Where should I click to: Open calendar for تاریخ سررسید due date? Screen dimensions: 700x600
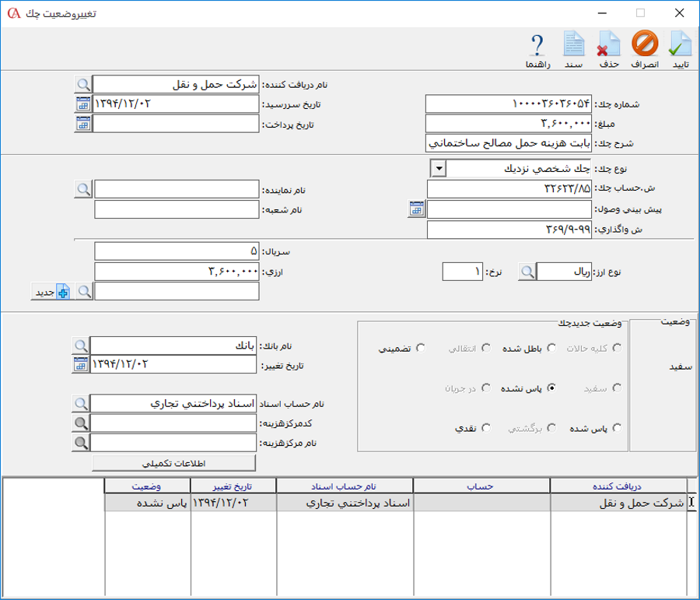coord(83,104)
